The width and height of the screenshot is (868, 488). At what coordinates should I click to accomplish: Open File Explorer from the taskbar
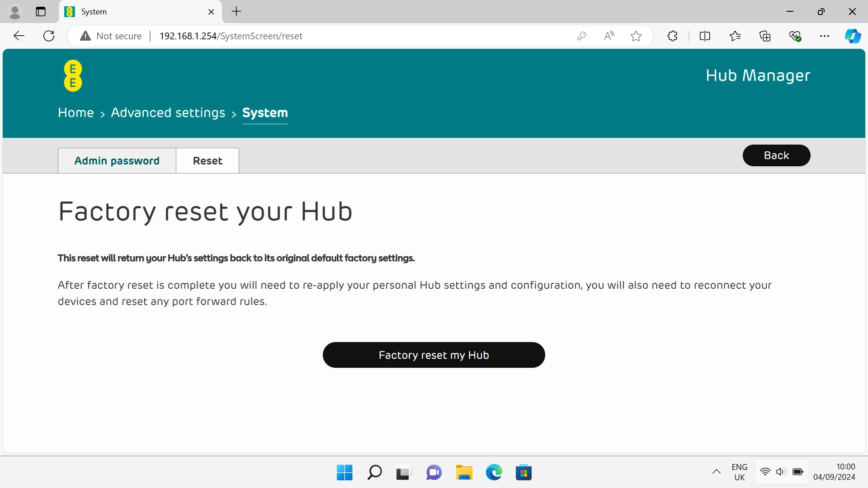coord(464,472)
